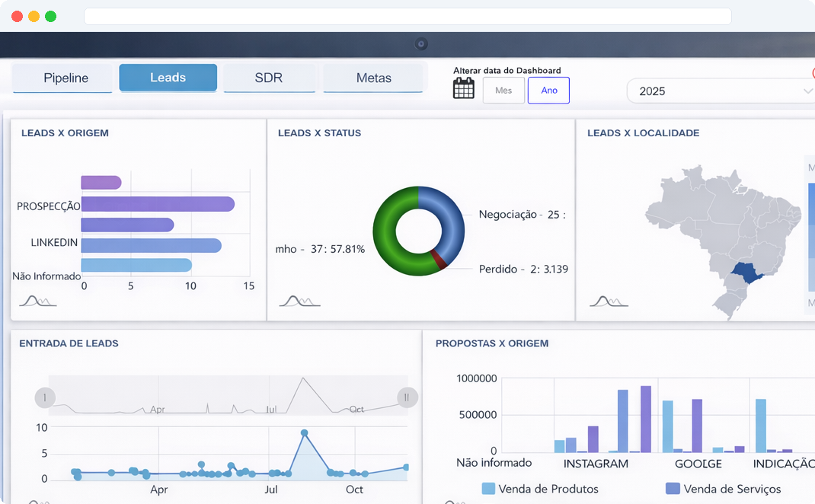
Task: Click the calendar icon
Action: tap(464, 88)
